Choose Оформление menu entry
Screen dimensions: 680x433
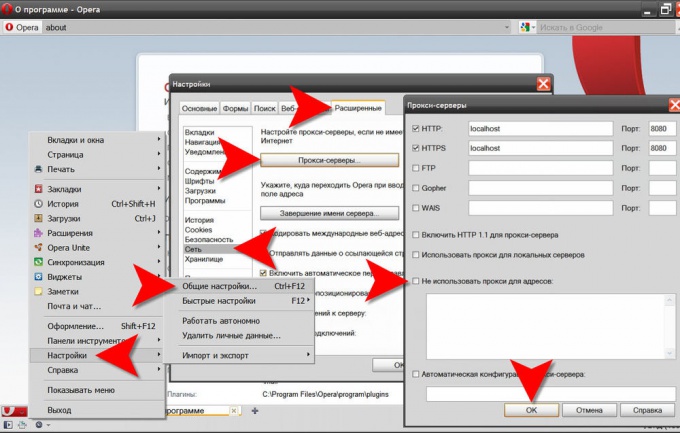(97, 326)
